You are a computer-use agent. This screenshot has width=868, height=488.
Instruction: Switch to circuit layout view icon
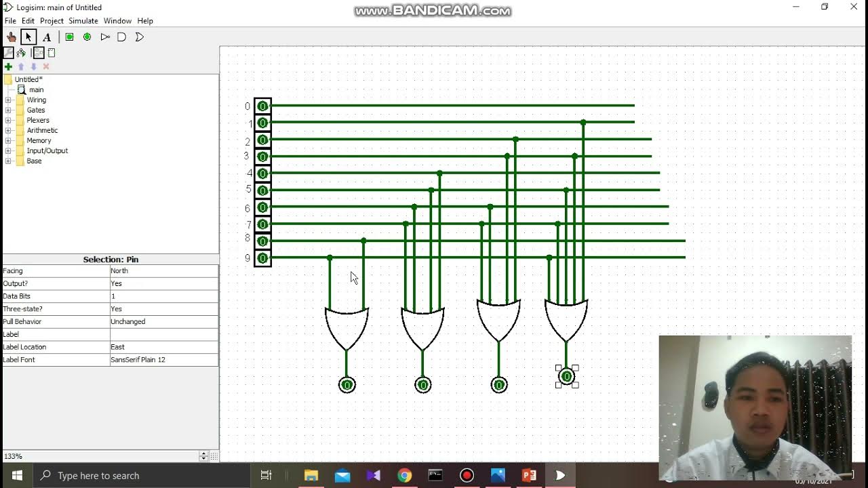[x=39, y=52]
